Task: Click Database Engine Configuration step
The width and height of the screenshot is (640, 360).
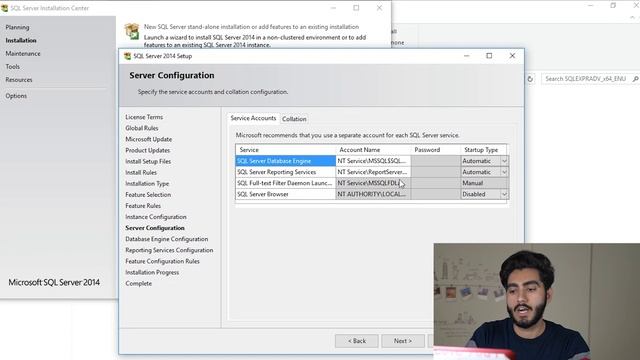Action: click(x=167, y=239)
